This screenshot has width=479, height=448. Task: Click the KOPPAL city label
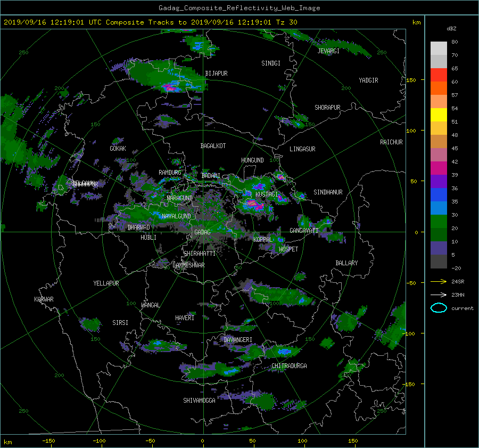point(263,240)
